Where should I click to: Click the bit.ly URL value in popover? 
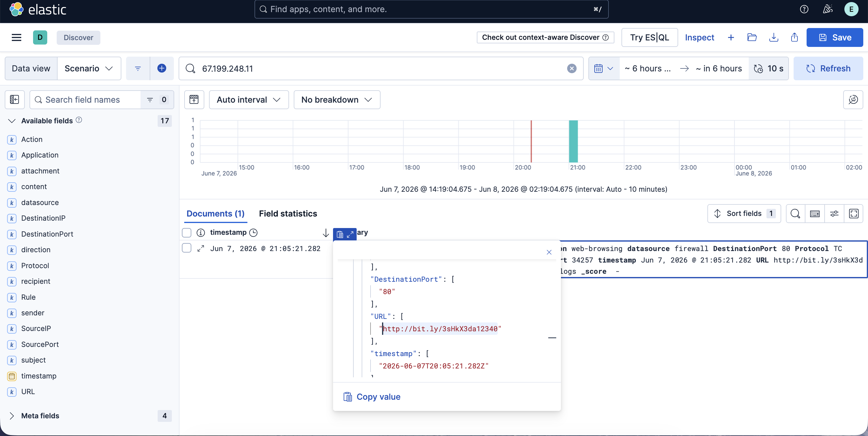point(440,329)
